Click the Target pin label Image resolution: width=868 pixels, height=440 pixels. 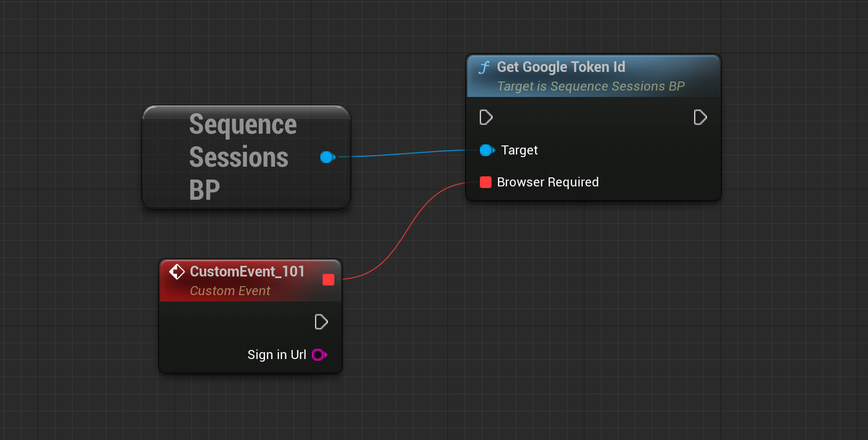click(519, 150)
